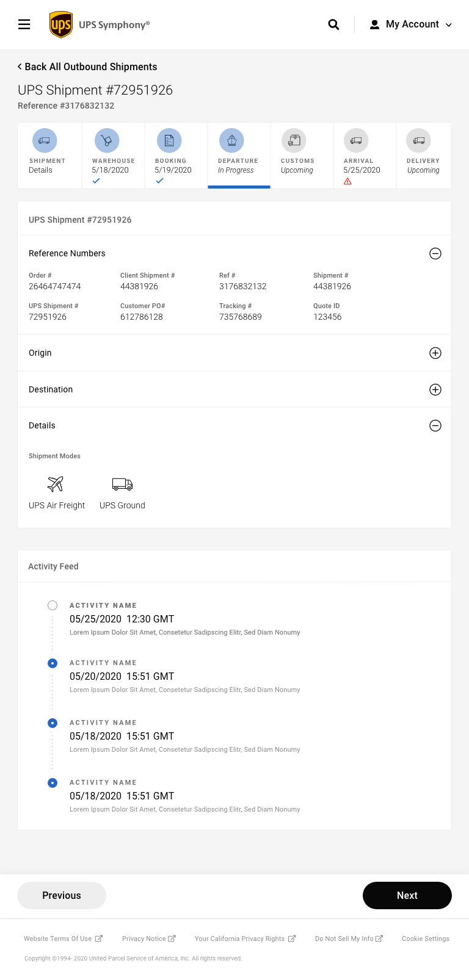Open the My Account dropdown
Viewport: 469px width, 980px height.
point(412,24)
